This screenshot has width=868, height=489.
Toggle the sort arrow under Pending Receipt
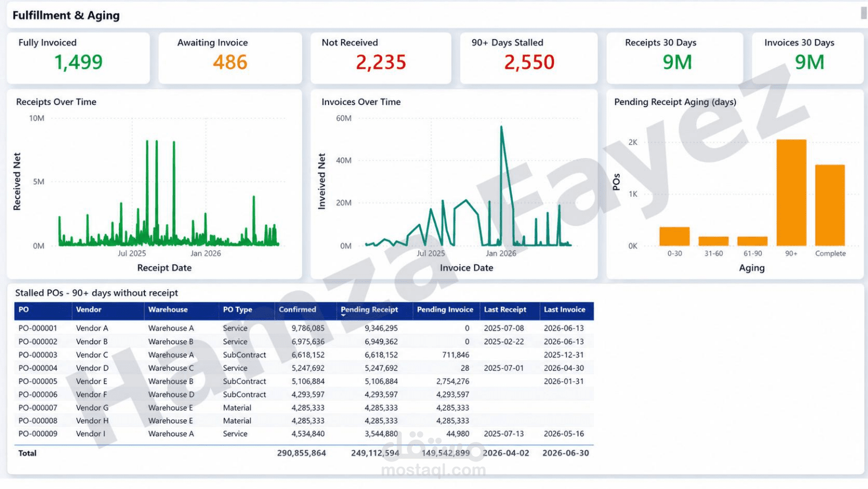(343, 315)
